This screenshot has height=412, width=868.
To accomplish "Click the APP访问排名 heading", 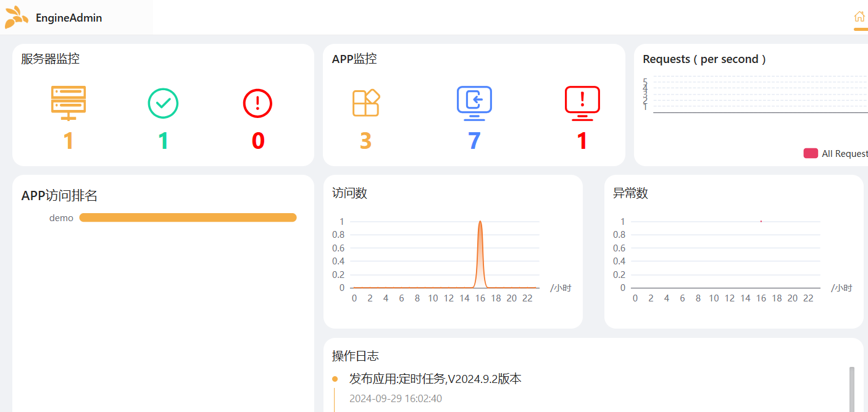I will (x=59, y=196).
